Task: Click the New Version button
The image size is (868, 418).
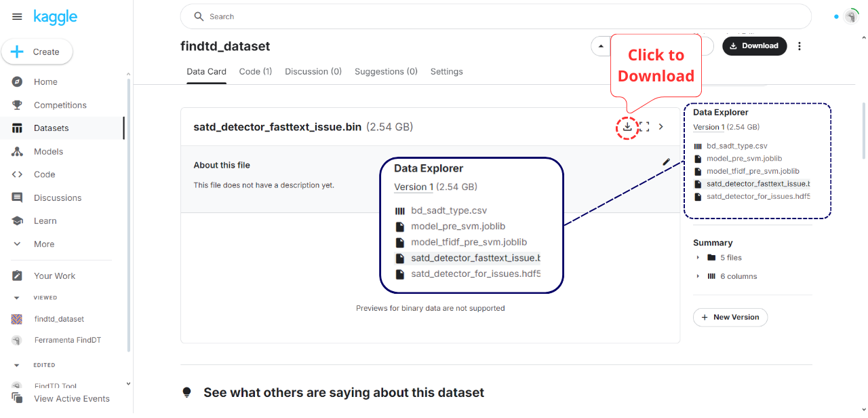Action: [730, 317]
